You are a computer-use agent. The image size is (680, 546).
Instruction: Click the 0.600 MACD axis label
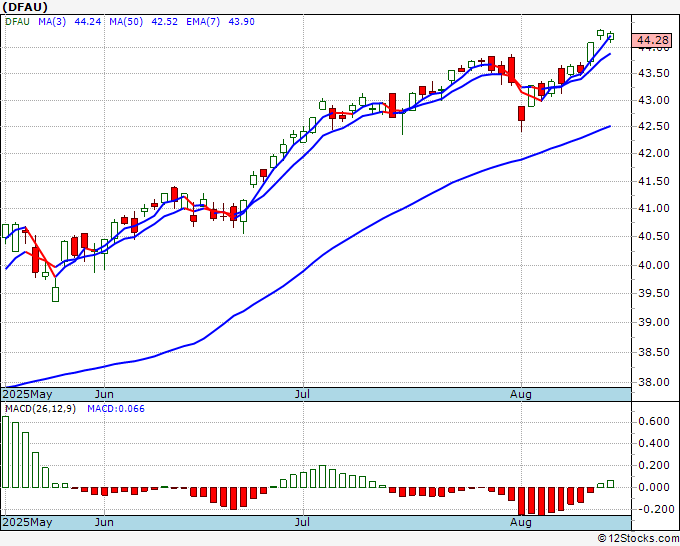pos(654,422)
